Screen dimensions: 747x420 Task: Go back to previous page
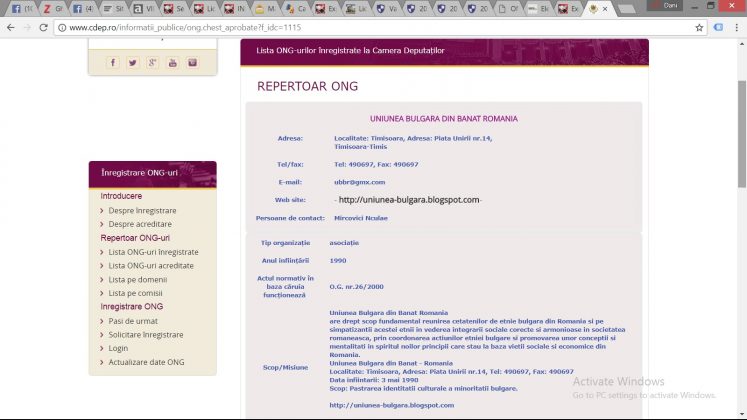10,27
